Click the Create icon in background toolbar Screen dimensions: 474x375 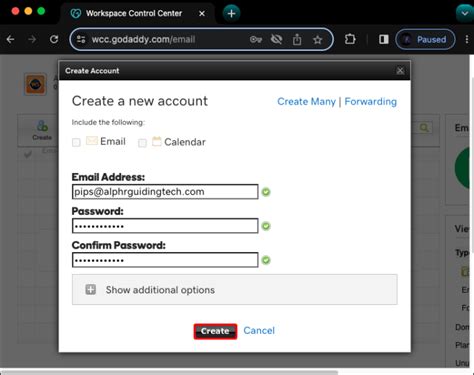(42, 130)
